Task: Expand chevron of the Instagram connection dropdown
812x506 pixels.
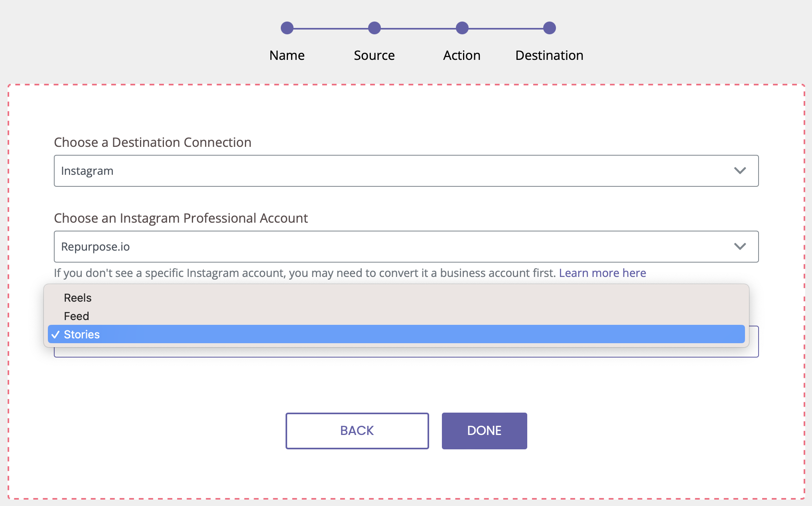Action: pyautogui.click(x=740, y=171)
